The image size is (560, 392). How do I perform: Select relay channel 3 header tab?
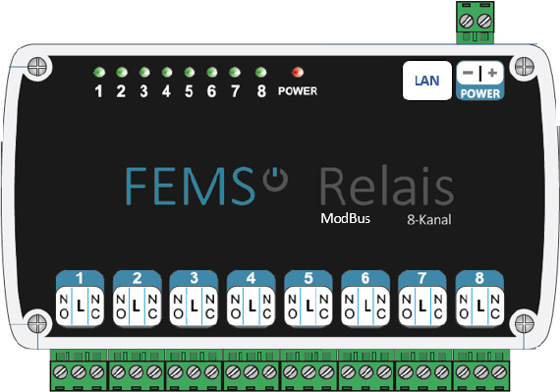click(x=194, y=278)
